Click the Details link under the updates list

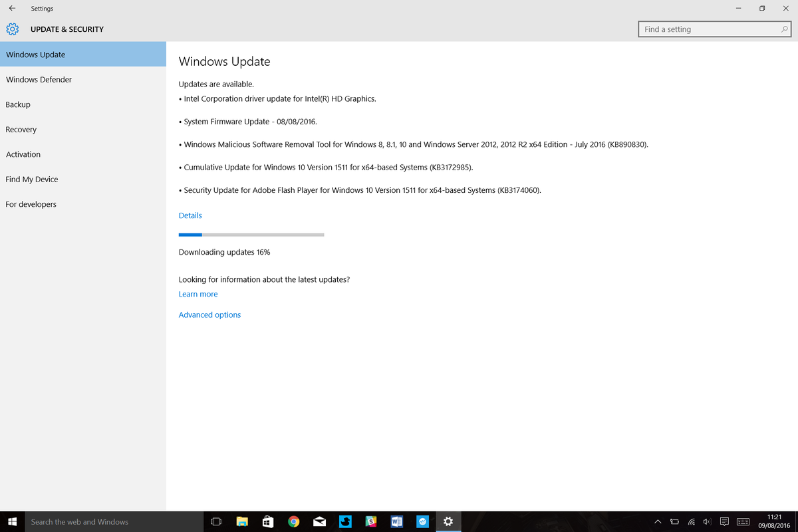pyautogui.click(x=190, y=215)
